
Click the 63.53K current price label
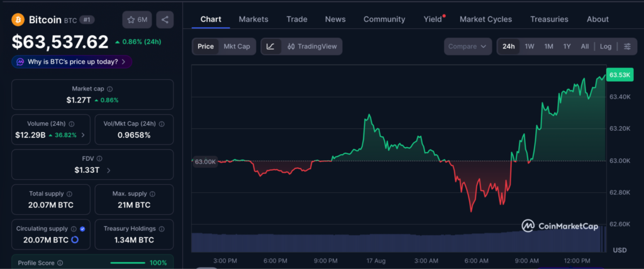pos(619,75)
